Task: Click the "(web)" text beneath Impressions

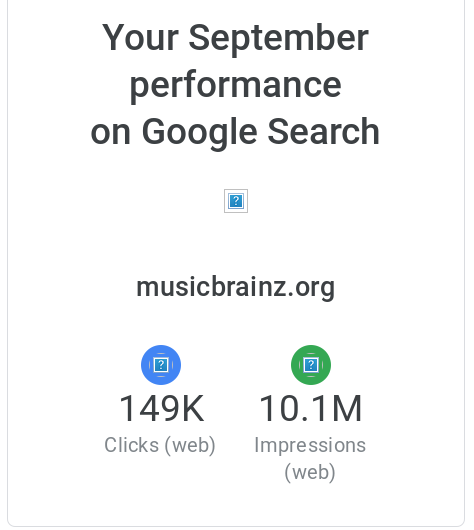Action: click(x=310, y=472)
